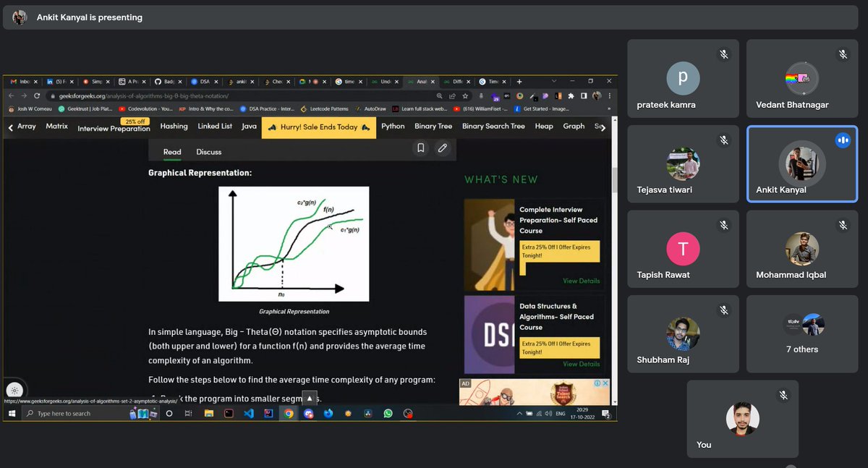The width and height of the screenshot is (868, 468).
Task: Open the GitHub Badges browser tab
Action: point(169,82)
